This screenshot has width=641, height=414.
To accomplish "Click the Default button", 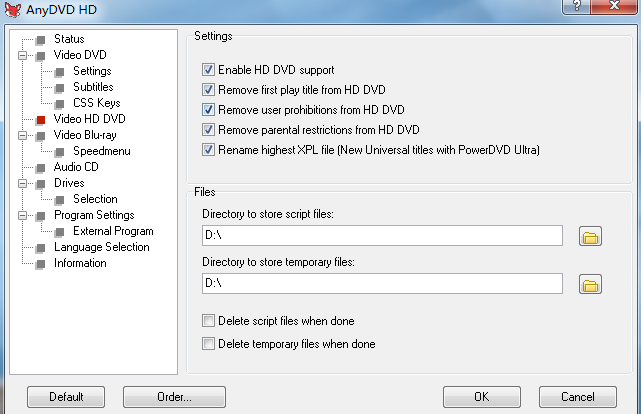I will (66, 397).
